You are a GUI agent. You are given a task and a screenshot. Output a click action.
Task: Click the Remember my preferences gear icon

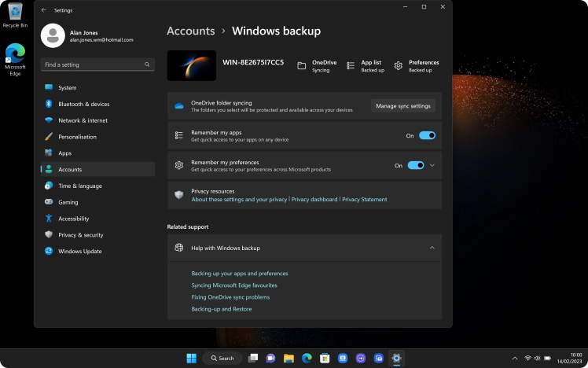[179, 165]
